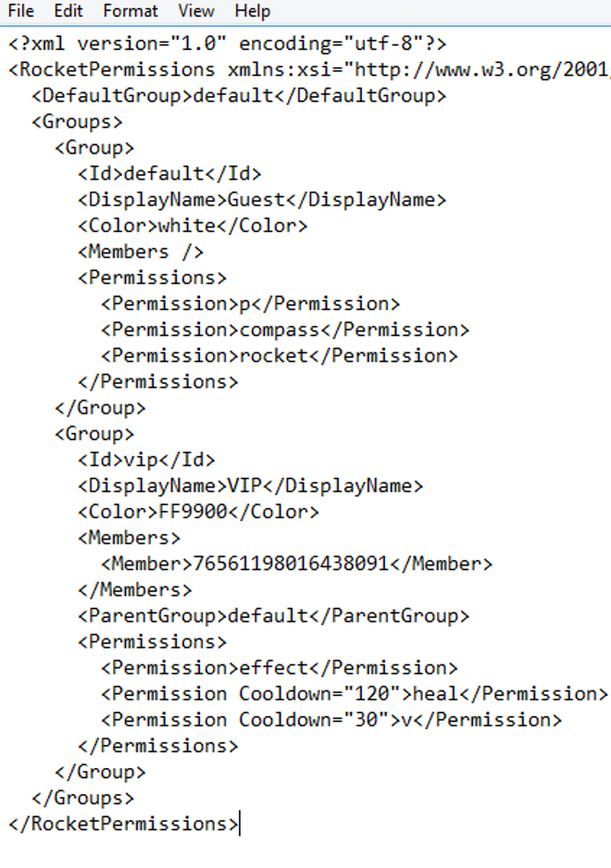This screenshot has width=611, height=868.
Task: Click the DefaultGroup default line
Action: coord(239,95)
